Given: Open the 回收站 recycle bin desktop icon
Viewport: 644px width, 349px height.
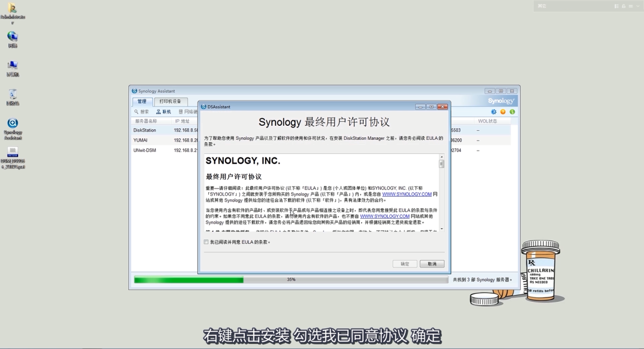Looking at the screenshot, I should click(x=13, y=98).
